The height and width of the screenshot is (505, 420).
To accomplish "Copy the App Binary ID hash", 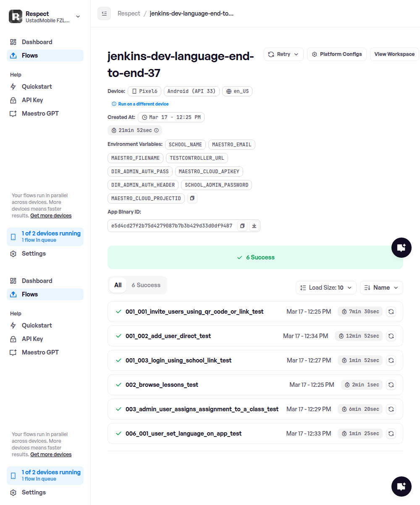I will click(242, 226).
